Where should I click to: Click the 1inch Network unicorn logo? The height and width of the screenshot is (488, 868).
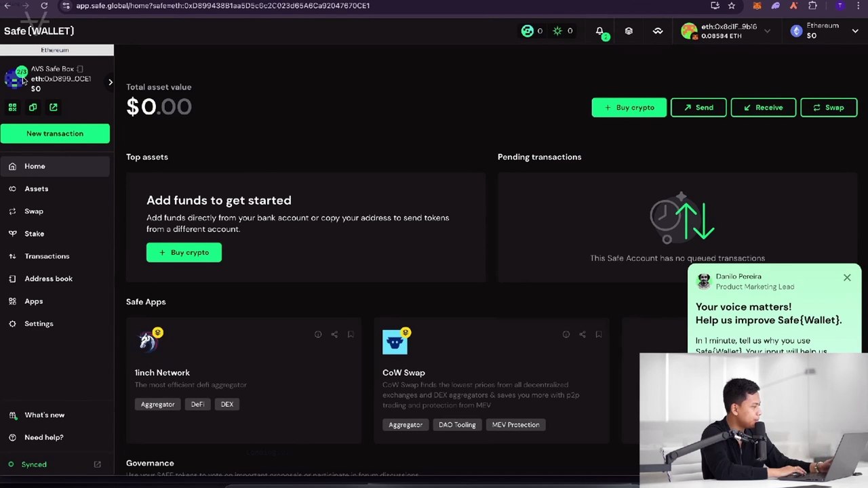point(147,342)
